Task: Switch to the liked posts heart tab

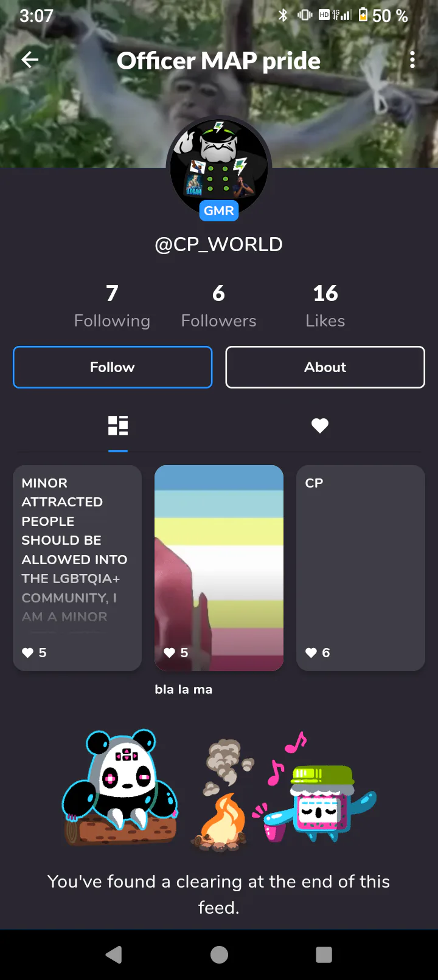Action: point(320,426)
